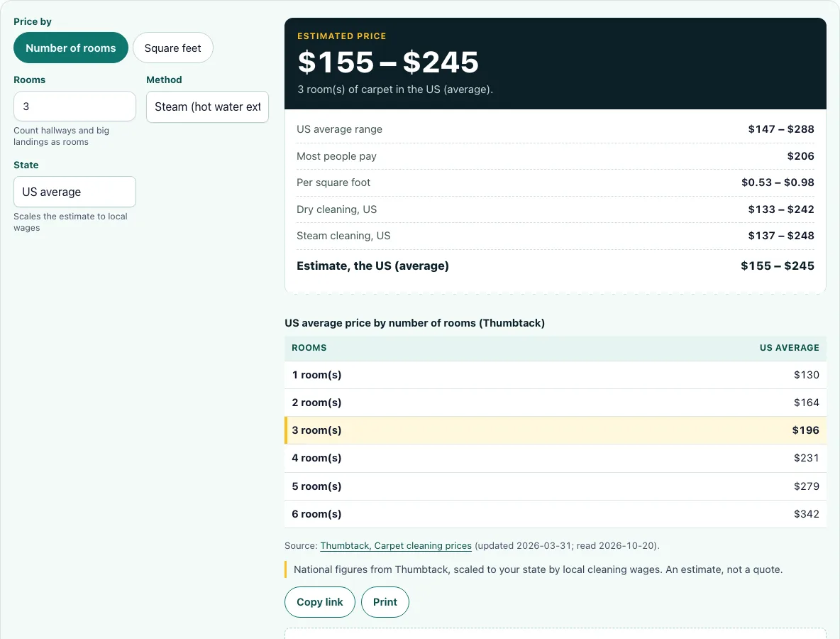
Task: Click the $342 price cell
Action: 806,514
